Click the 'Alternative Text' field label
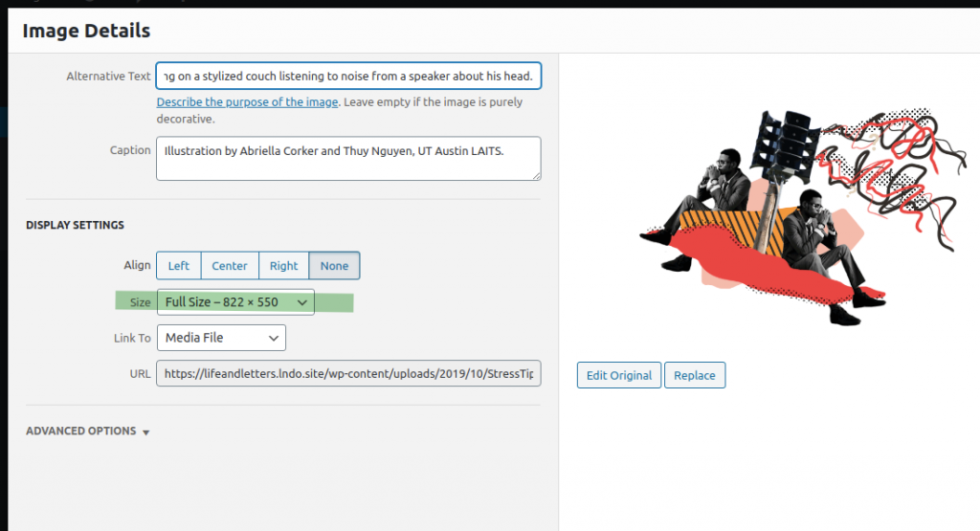Screen dimensions: 980x531 coord(108,77)
